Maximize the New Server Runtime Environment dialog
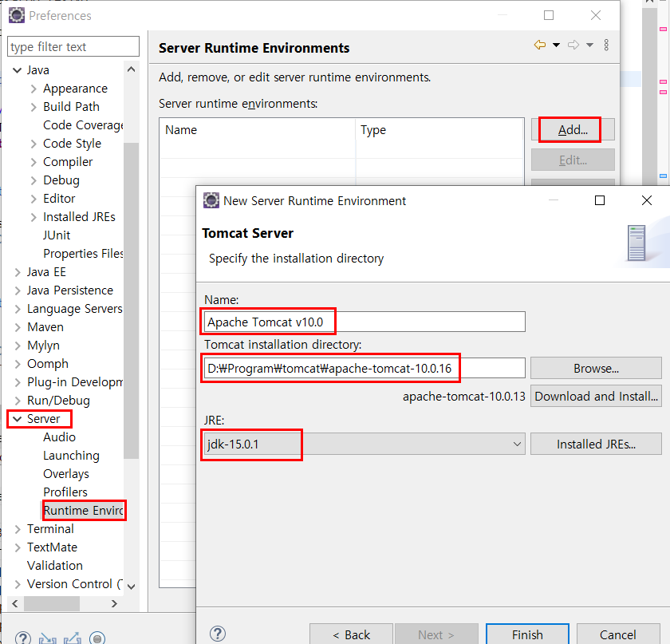The image size is (670, 644). coord(600,200)
